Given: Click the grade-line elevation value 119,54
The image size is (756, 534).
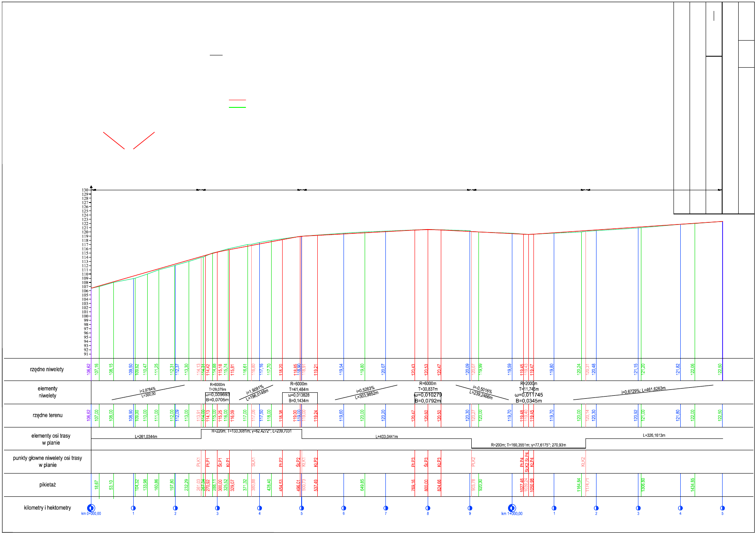Looking at the screenshot, I should point(341,370).
